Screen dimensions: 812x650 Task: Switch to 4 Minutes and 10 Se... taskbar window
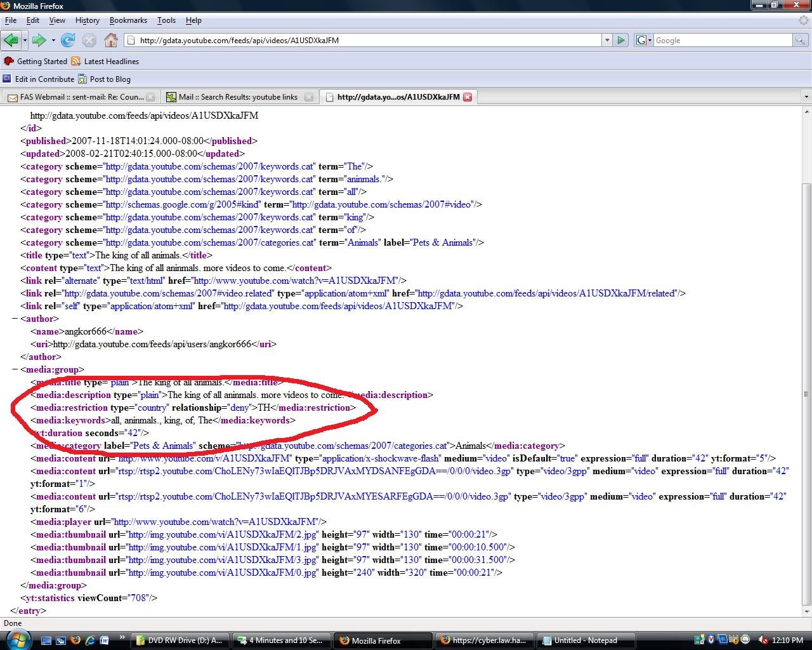tap(280, 640)
